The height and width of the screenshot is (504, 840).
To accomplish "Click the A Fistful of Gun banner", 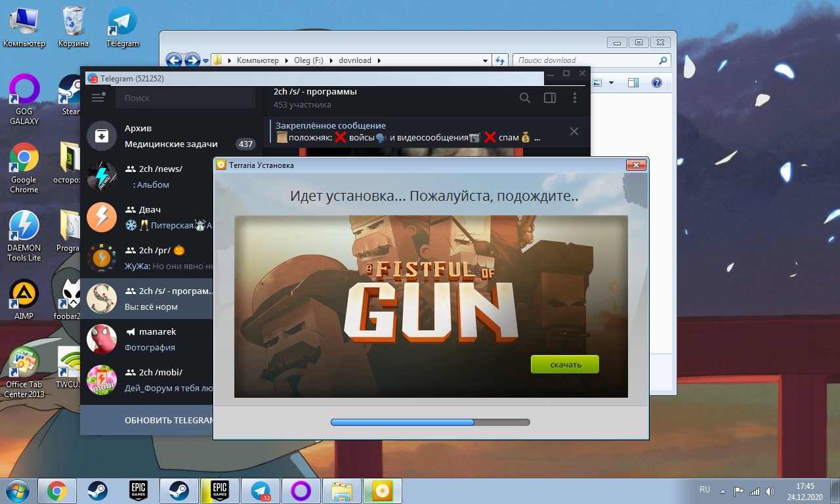I will [431, 306].
